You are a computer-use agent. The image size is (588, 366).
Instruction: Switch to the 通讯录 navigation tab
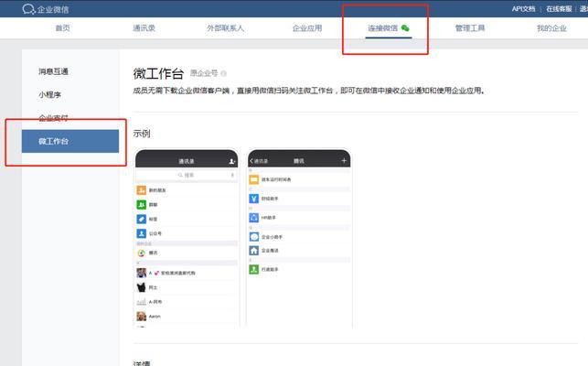point(144,28)
